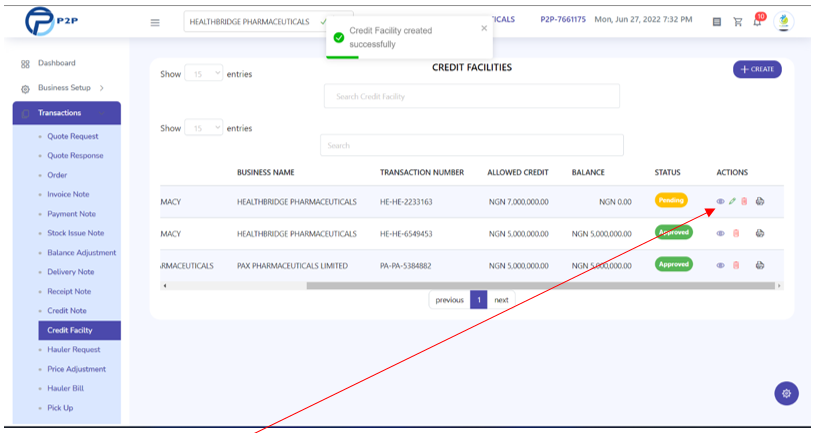This screenshot has height=433, width=817.
Task: Click the lower Search field
Action: (472, 145)
